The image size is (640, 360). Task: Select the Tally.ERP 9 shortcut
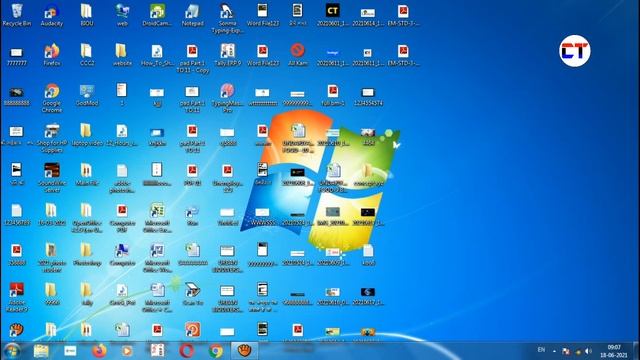[x=227, y=55]
